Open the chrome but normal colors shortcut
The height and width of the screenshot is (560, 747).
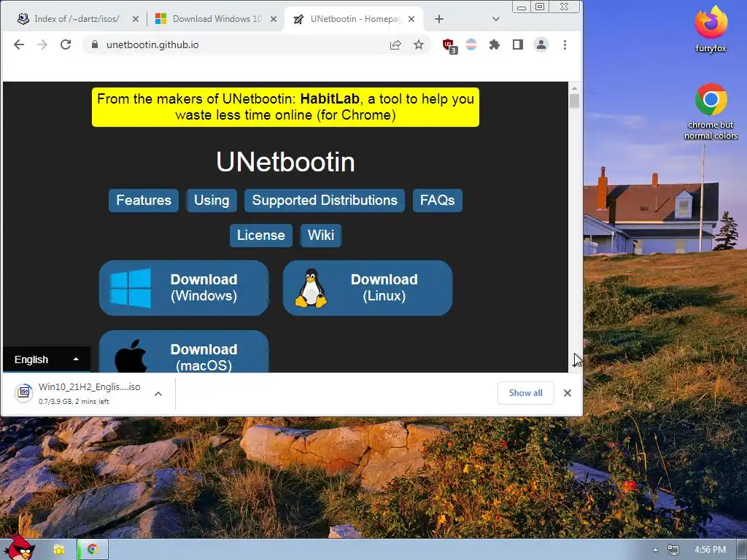711,112
